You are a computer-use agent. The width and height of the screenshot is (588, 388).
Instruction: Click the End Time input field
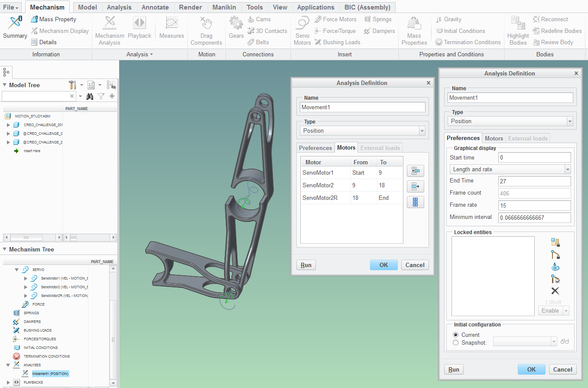pos(534,181)
